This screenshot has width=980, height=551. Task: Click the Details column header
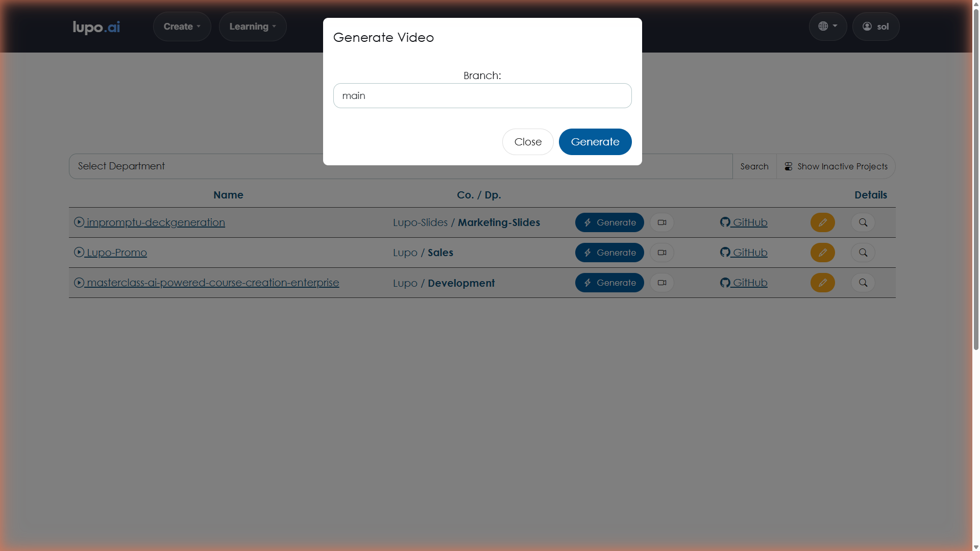pyautogui.click(x=871, y=195)
